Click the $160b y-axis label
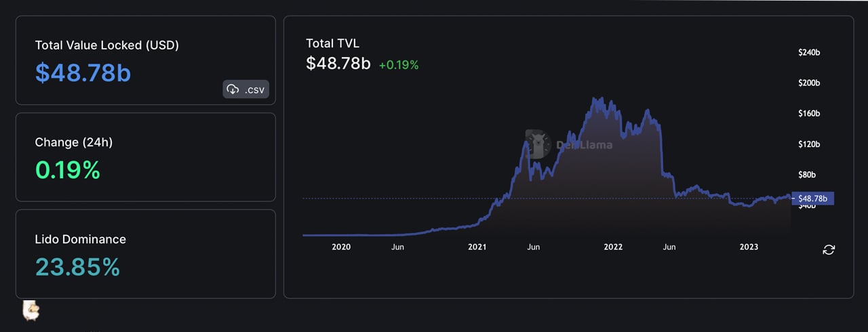This screenshot has width=868, height=332. click(x=810, y=113)
